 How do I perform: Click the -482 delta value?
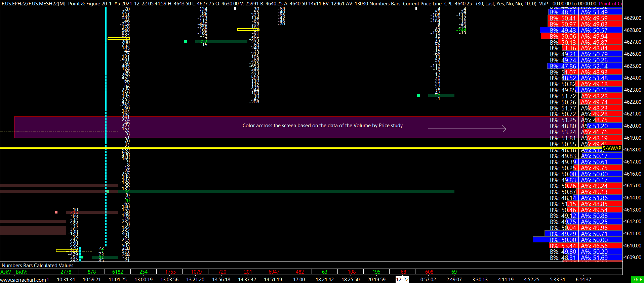point(299,272)
